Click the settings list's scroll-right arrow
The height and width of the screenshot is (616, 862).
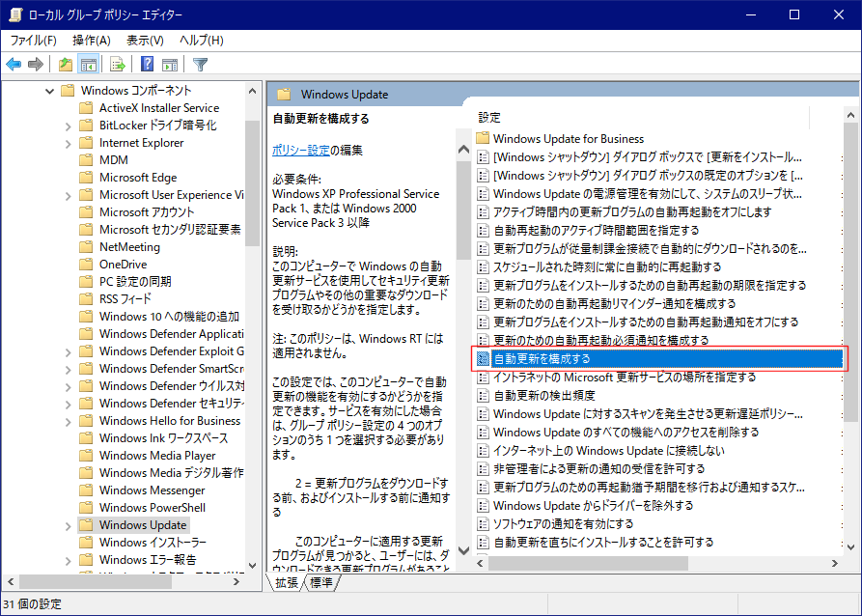tap(835, 563)
